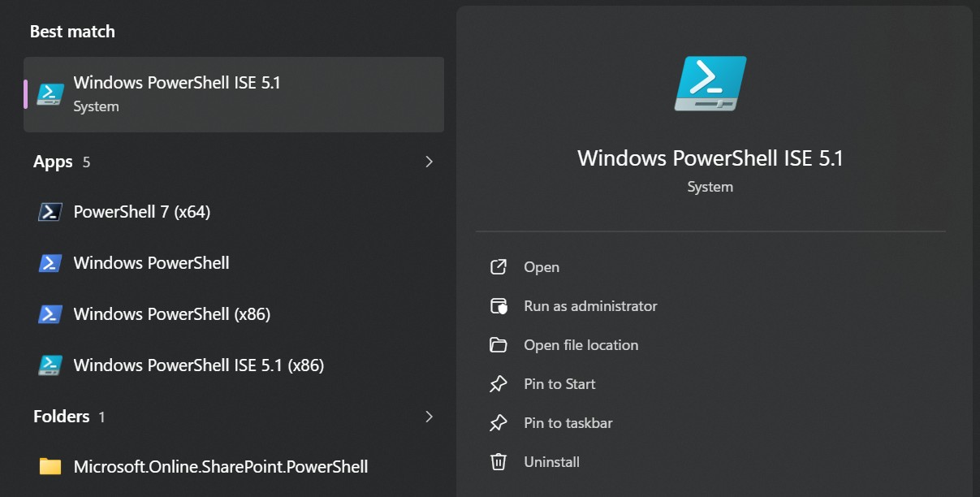Click the Open file location folder icon

tap(499, 345)
